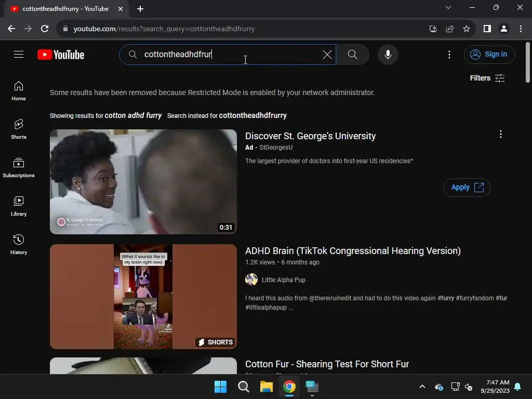Click the magnifying glass search button
532x399 pixels.
pyautogui.click(x=353, y=54)
